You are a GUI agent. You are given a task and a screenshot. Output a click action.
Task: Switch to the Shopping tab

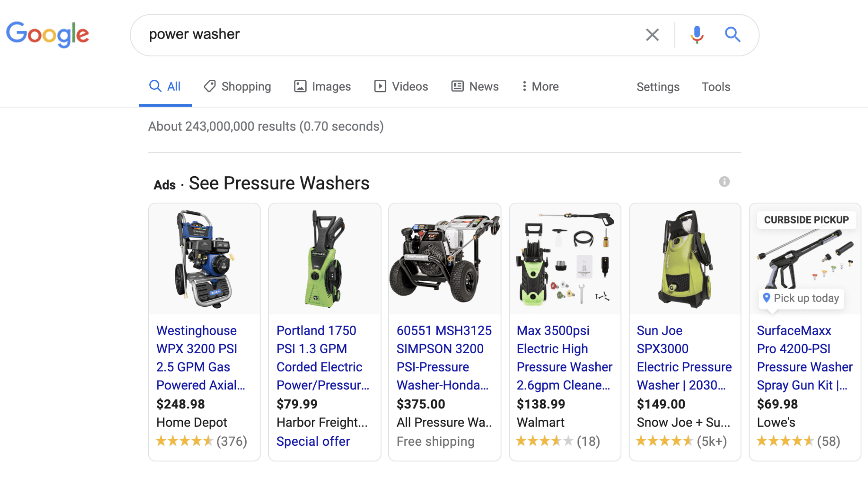238,86
